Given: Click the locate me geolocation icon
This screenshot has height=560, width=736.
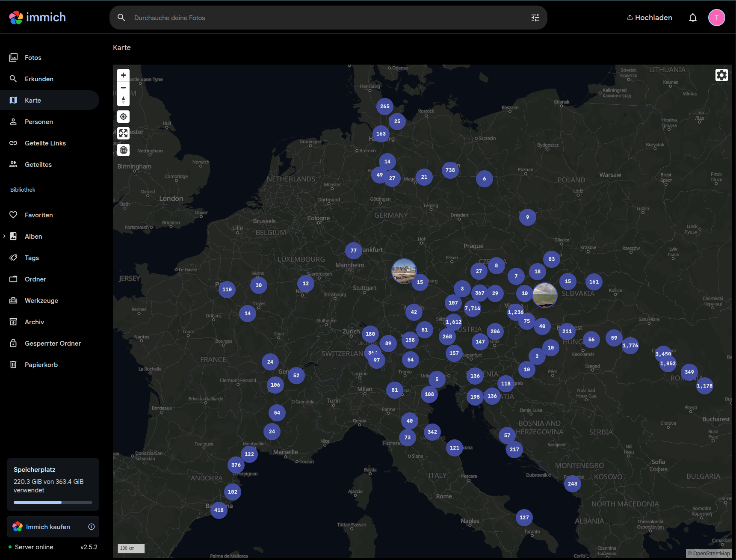Looking at the screenshot, I should coord(123,117).
